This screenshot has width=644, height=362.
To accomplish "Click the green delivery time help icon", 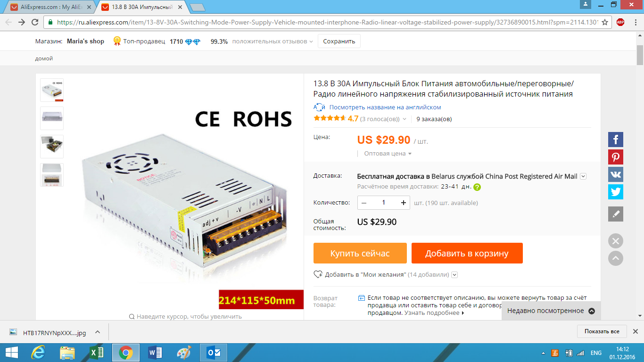I will pos(477,187).
